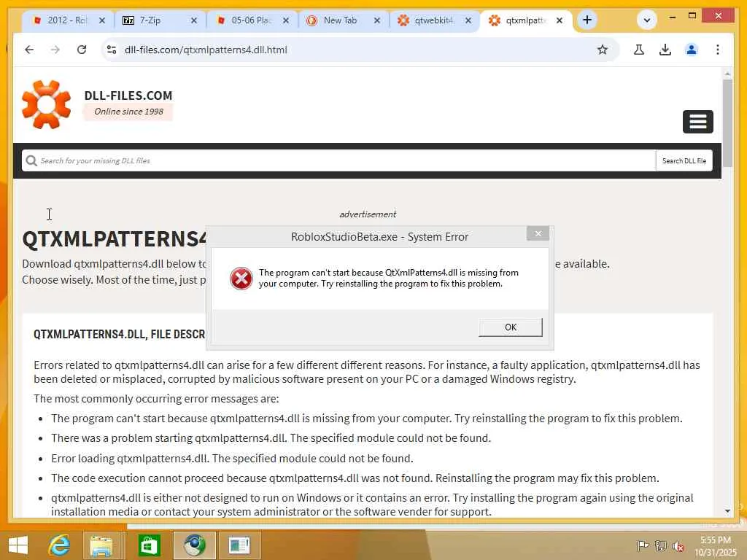
Task: Go back to the previous page
Action: [x=29, y=50]
